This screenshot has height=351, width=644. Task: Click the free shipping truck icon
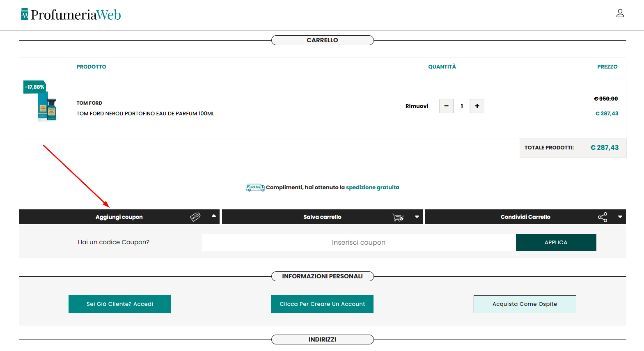click(255, 188)
